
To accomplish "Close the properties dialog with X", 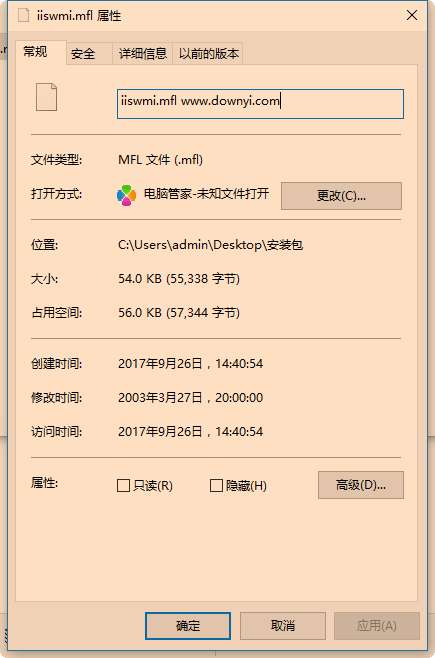I will pyautogui.click(x=412, y=16).
